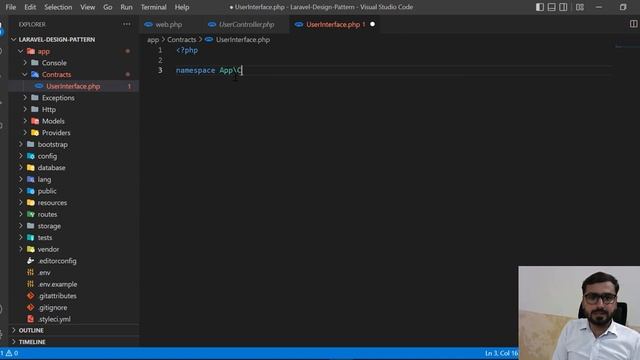Open the Terminal menu
Image resolution: width=640 pixels, height=360 pixels.
(153, 7)
